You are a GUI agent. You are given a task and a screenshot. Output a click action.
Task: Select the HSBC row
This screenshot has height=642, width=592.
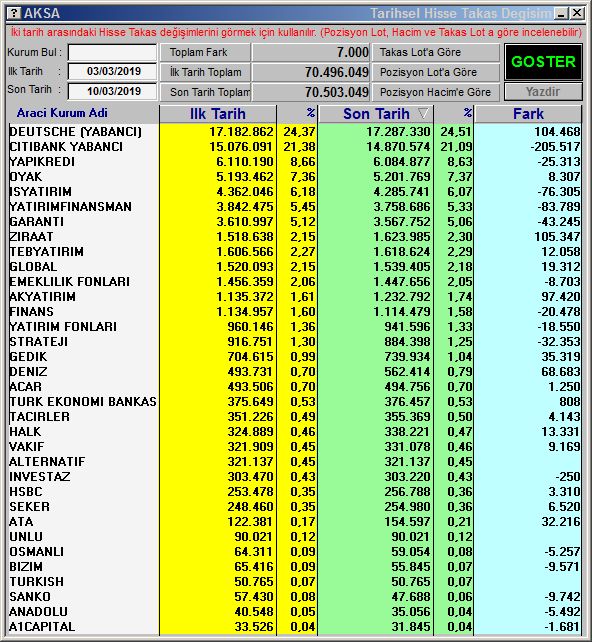tap(295, 492)
